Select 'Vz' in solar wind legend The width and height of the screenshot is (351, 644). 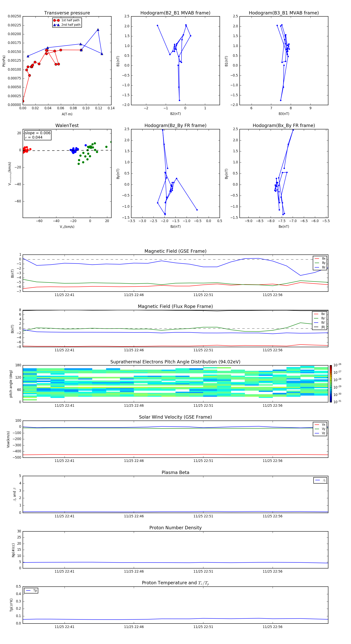(x=320, y=433)
